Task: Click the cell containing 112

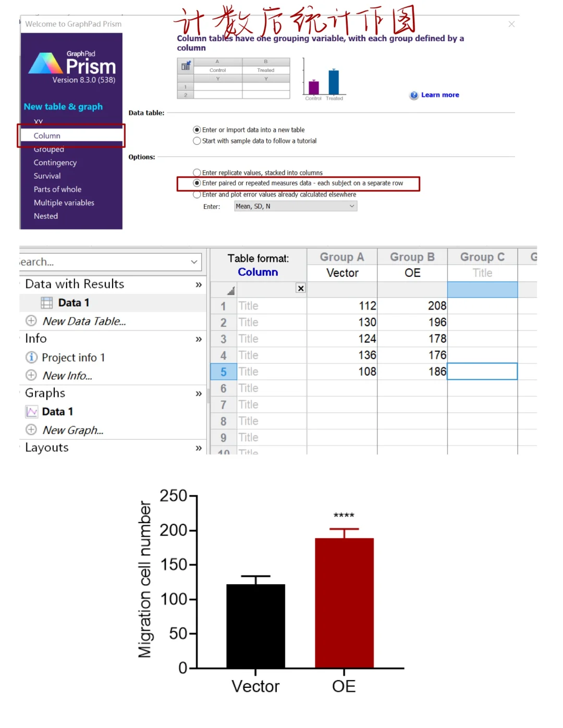Action: 342,306
